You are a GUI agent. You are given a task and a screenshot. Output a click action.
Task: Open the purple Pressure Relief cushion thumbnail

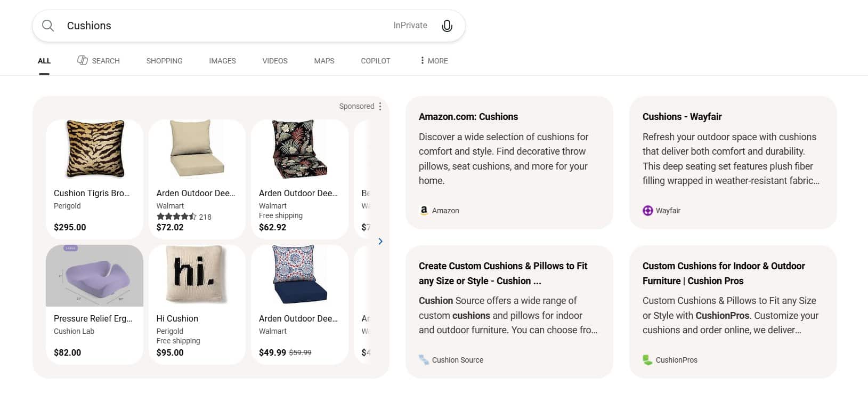pos(95,276)
